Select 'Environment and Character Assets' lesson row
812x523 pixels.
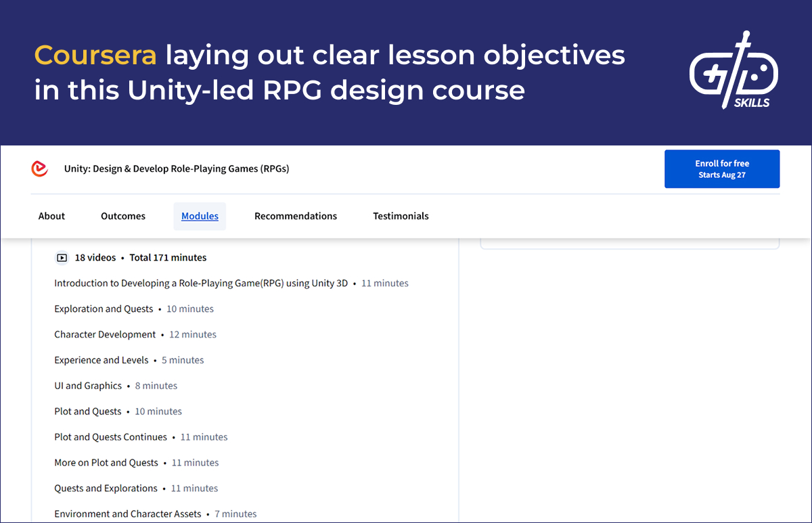click(156, 514)
